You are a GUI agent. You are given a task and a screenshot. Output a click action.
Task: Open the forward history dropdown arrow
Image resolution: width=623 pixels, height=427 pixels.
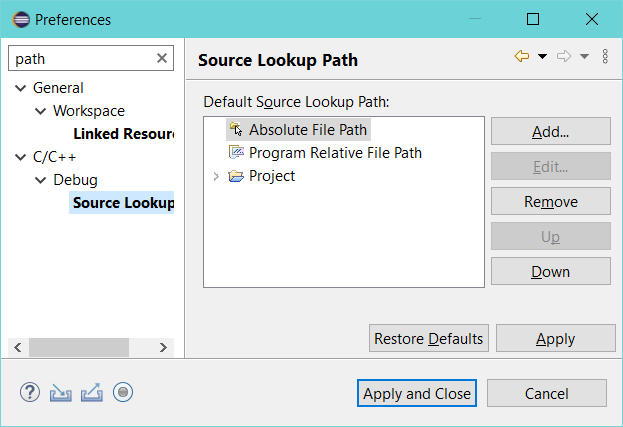point(584,56)
